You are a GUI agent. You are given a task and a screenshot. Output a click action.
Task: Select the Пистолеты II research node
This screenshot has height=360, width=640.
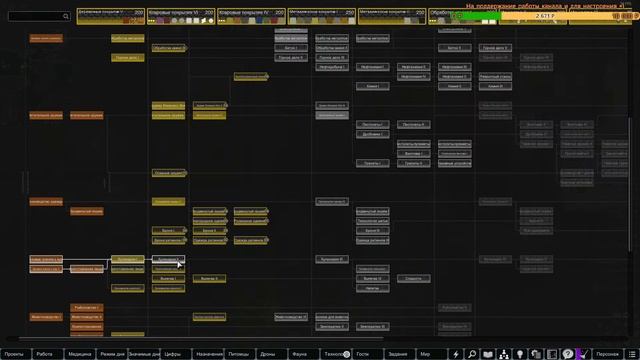click(413, 124)
